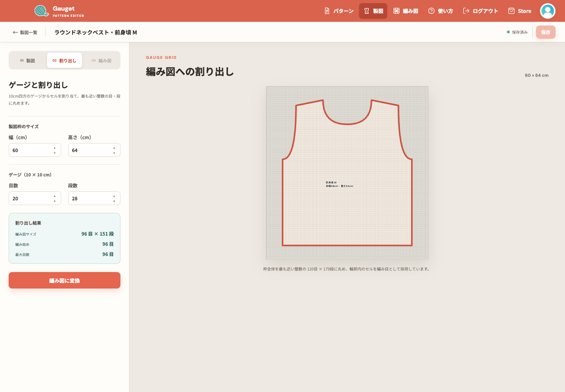Click the 96 目 × 151 段 result value
The height and width of the screenshot is (392, 565).
coord(98,234)
